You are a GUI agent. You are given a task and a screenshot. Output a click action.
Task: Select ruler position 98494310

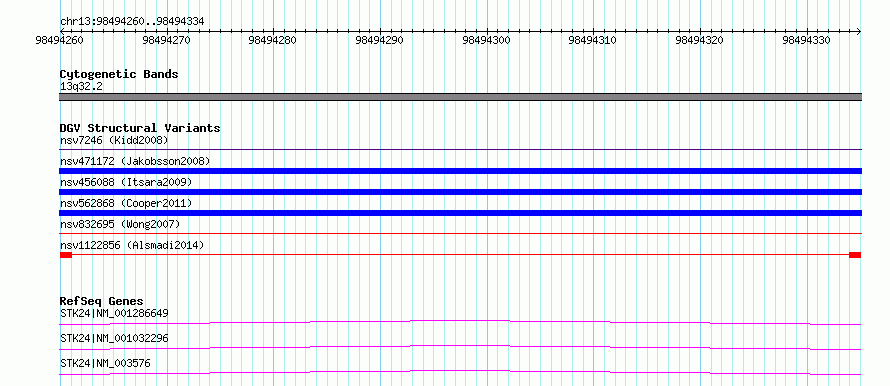coord(593,40)
